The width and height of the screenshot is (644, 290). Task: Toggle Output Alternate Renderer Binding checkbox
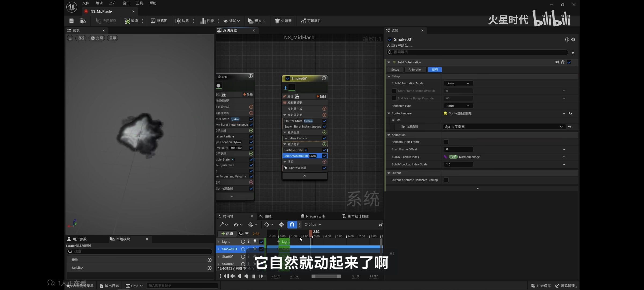pos(446,180)
